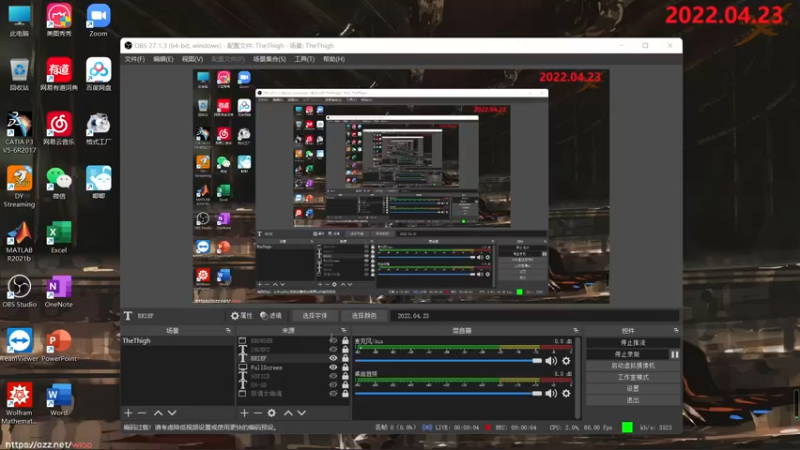
Task: Pause recording with the pause icon
Action: point(674,354)
